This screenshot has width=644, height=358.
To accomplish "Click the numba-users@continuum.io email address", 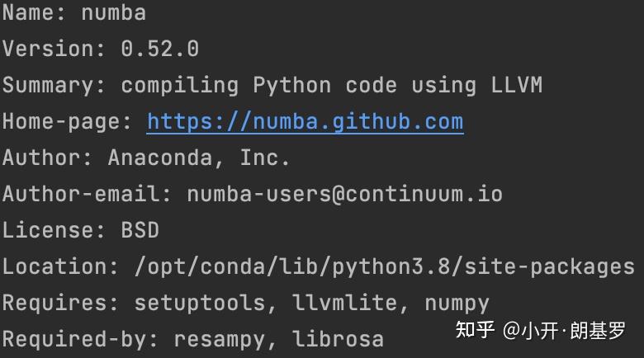I will (x=344, y=195).
